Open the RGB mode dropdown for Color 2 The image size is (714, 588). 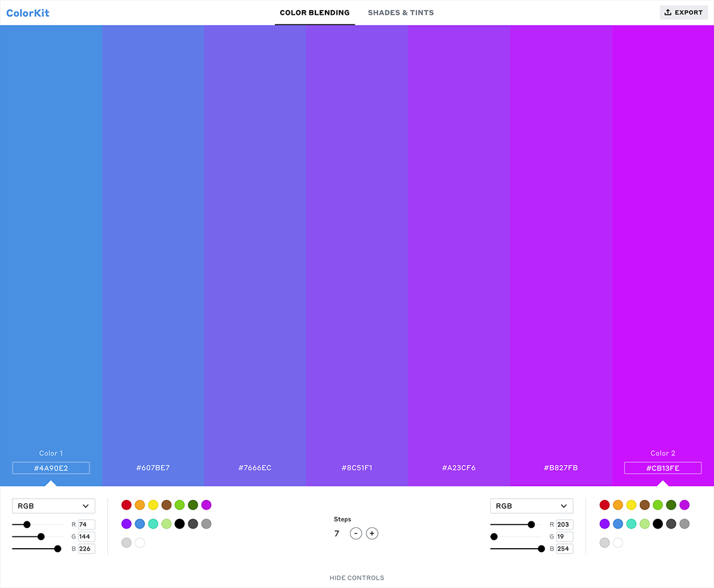point(531,505)
